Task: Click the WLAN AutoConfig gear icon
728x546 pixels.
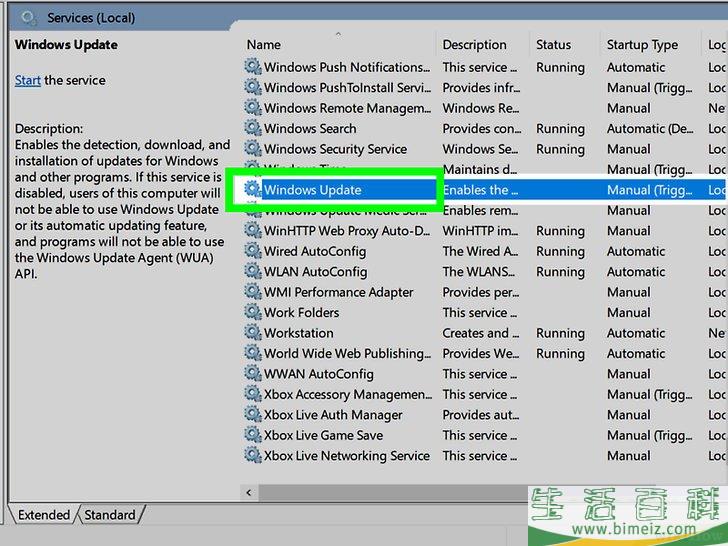Action: [253, 271]
